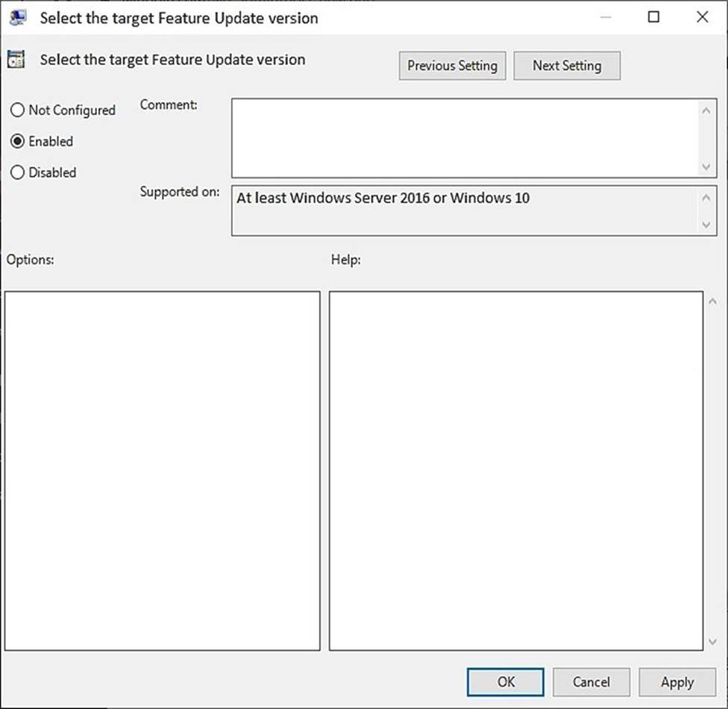
Task: Click the policy setting icon beside the heading
Action: point(16,60)
